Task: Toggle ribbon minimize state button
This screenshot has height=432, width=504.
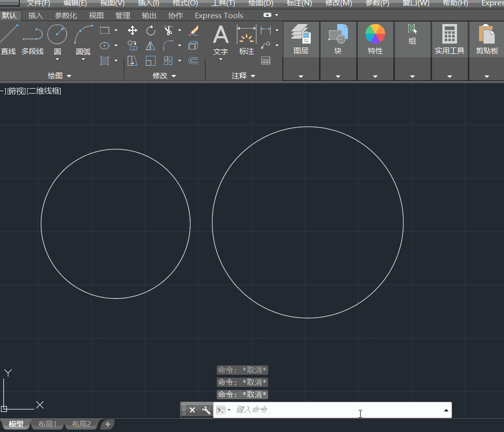Action: (x=267, y=15)
